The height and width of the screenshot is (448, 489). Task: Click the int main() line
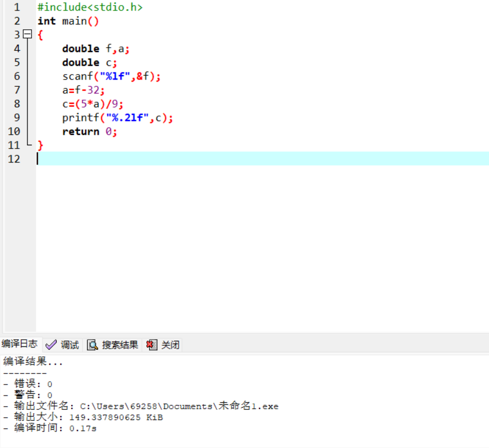coord(68,21)
